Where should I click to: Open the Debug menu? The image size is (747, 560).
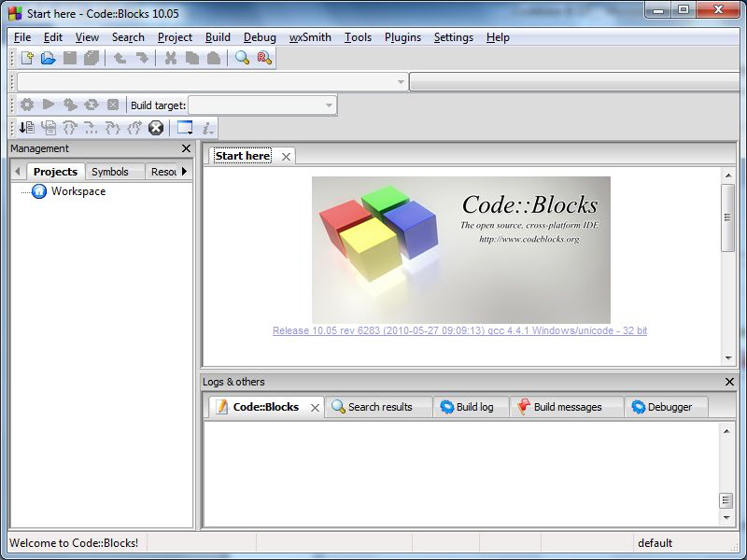point(260,37)
